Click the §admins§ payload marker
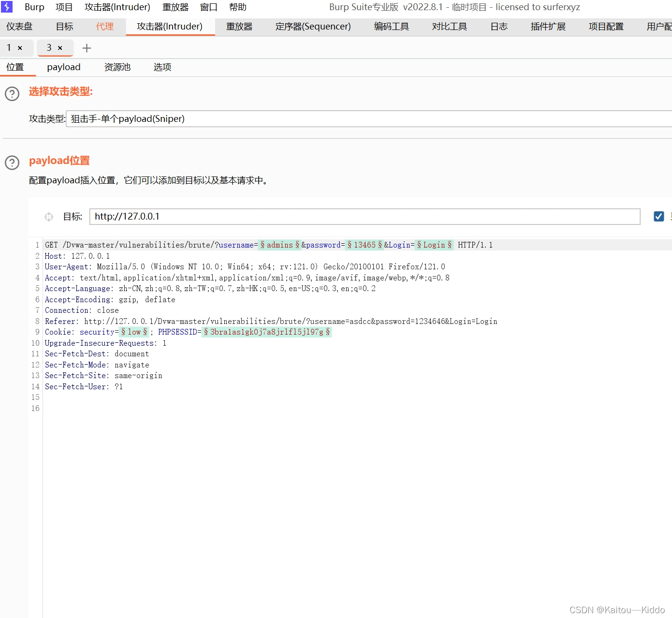The width and height of the screenshot is (672, 618). pos(280,245)
